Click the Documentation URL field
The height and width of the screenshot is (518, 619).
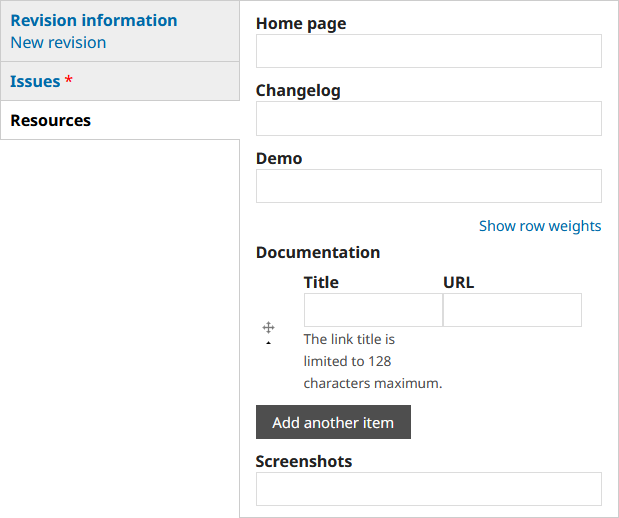pos(512,310)
